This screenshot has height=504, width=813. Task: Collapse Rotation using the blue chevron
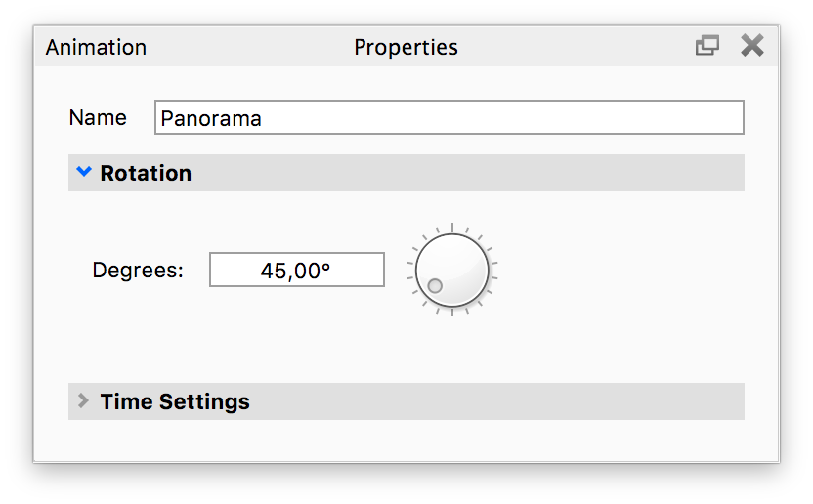tap(83, 173)
